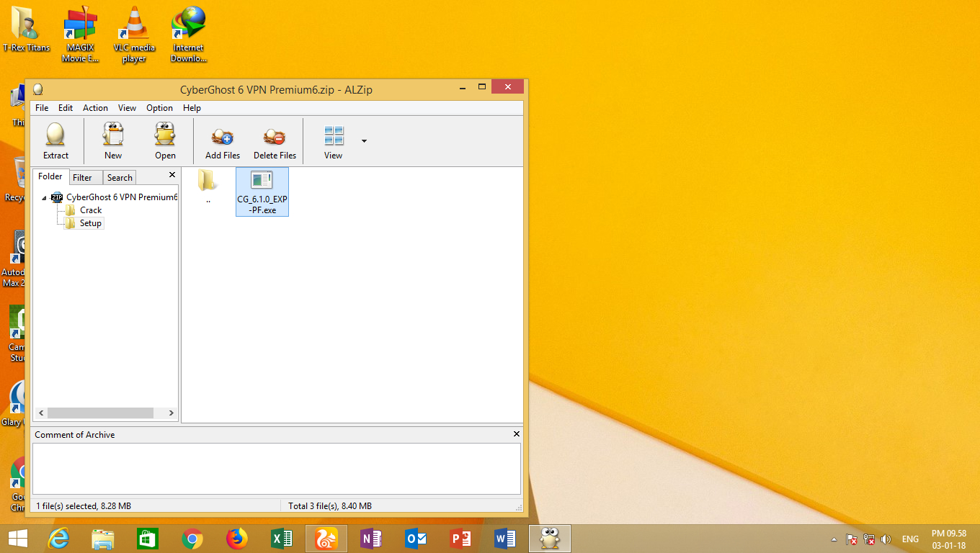
Task: Open the Action menu
Action: 95,108
